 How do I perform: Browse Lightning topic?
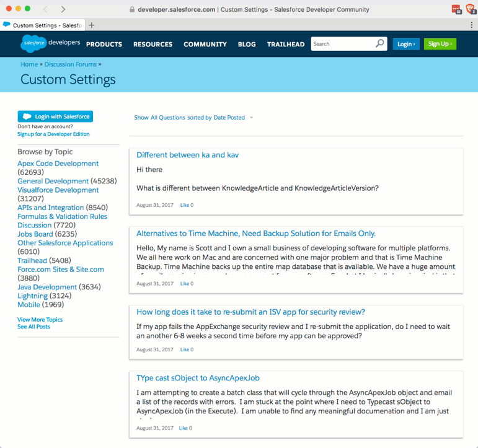pyautogui.click(x=33, y=296)
